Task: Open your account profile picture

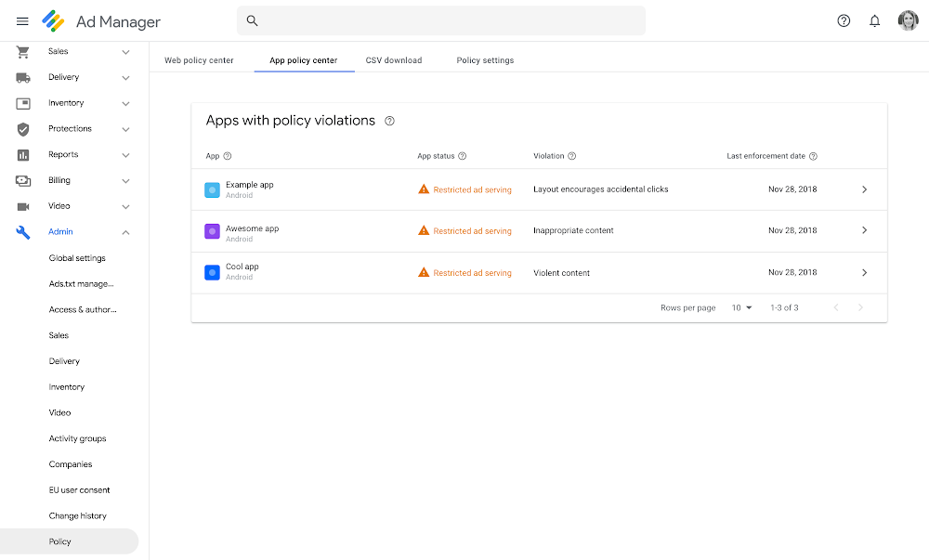Action: [x=908, y=20]
